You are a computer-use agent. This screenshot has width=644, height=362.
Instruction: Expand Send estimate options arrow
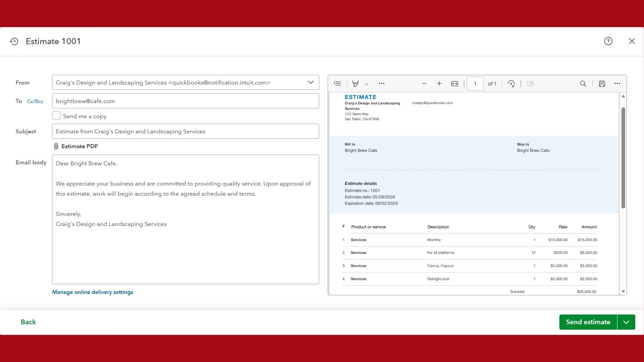coord(626,322)
